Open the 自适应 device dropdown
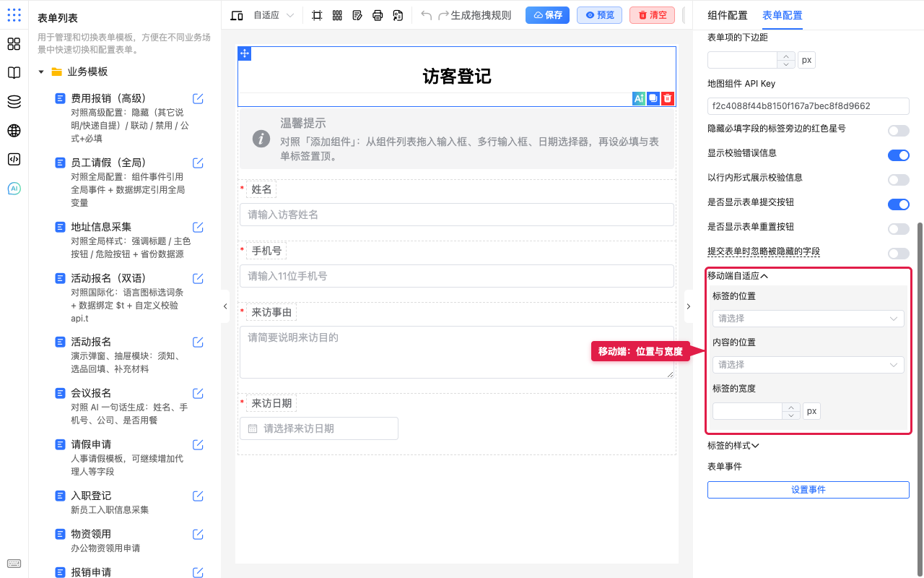This screenshot has height=578, width=924. [x=274, y=15]
